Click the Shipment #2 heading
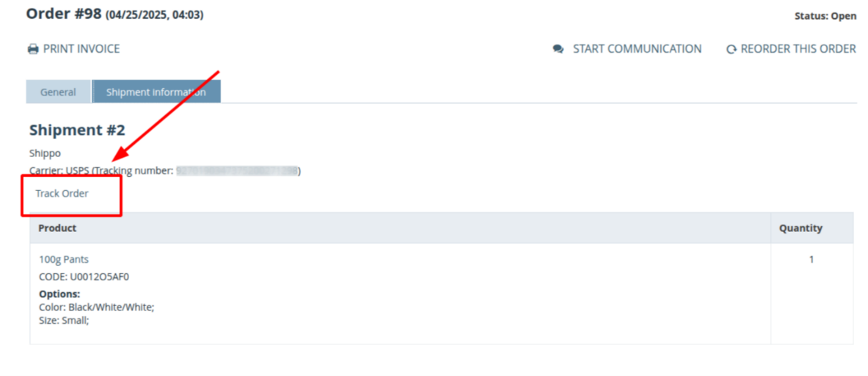Screen dimensions: 868x376 coord(77,130)
